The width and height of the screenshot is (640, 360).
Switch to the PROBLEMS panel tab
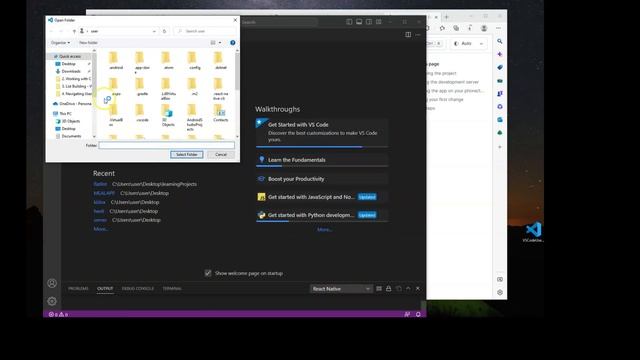[x=78, y=289]
